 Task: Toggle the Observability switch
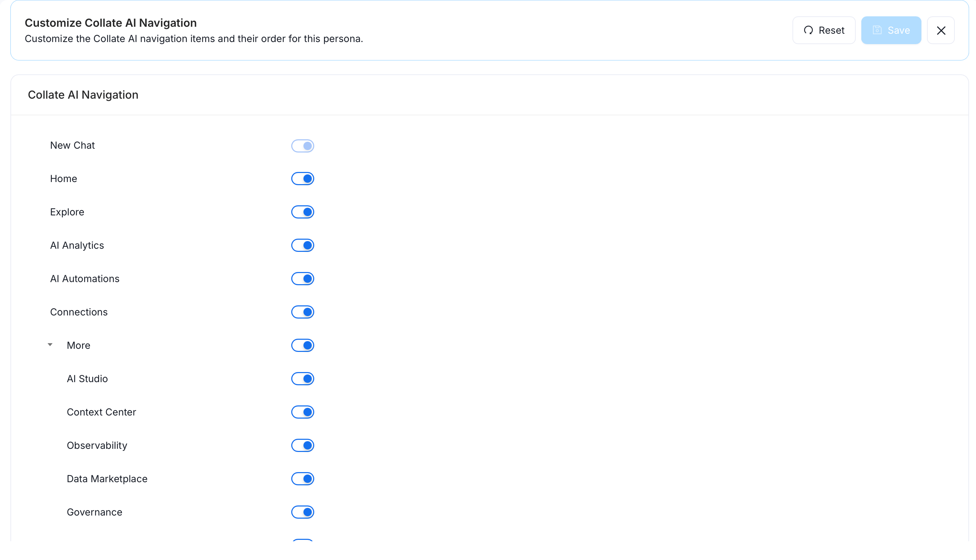click(303, 446)
